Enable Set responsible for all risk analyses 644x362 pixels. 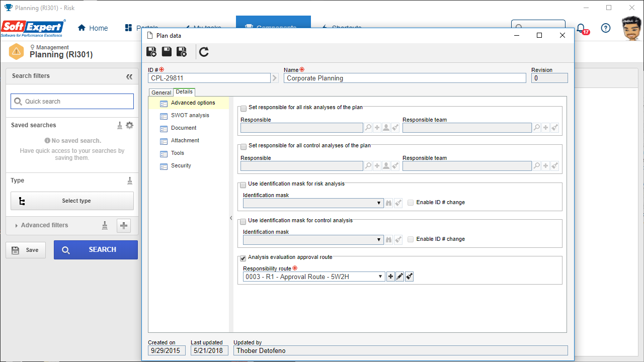click(x=244, y=108)
